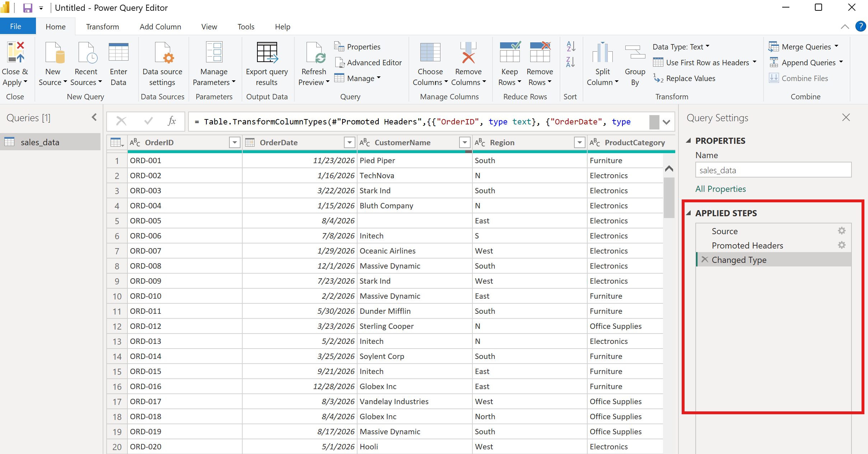868x454 pixels.
Task: Switch to the Help tab
Action: coord(283,27)
